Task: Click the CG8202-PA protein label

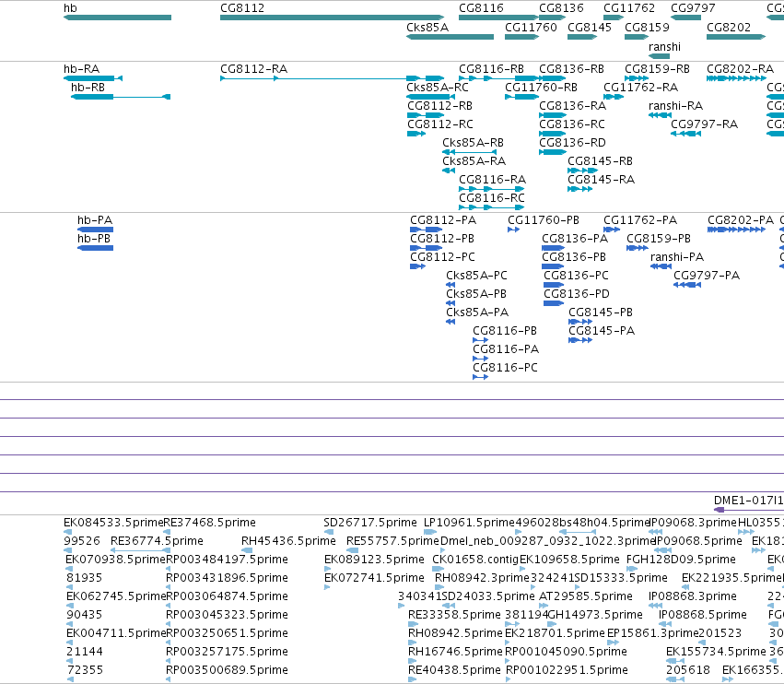Action: coord(741,220)
